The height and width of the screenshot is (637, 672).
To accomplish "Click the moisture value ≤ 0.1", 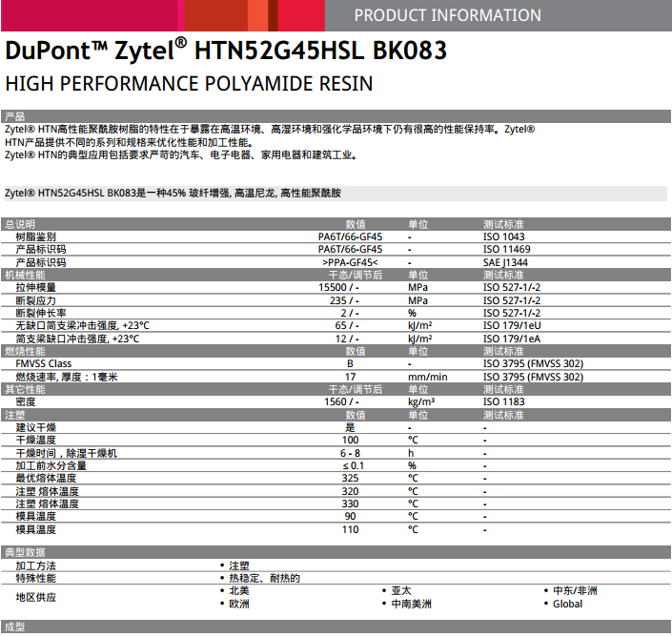I will click(x=353, y=465).
